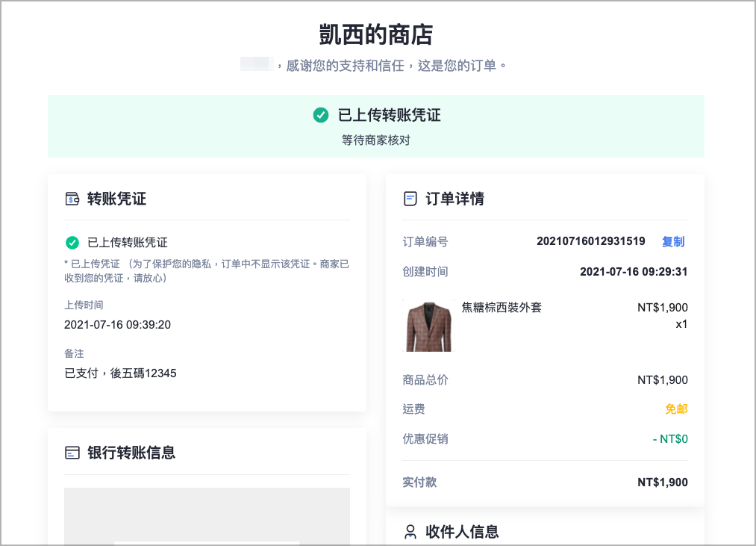Click the 焦糖棕西裝外套 product name

pyautogui.click(x=502, y=308)
